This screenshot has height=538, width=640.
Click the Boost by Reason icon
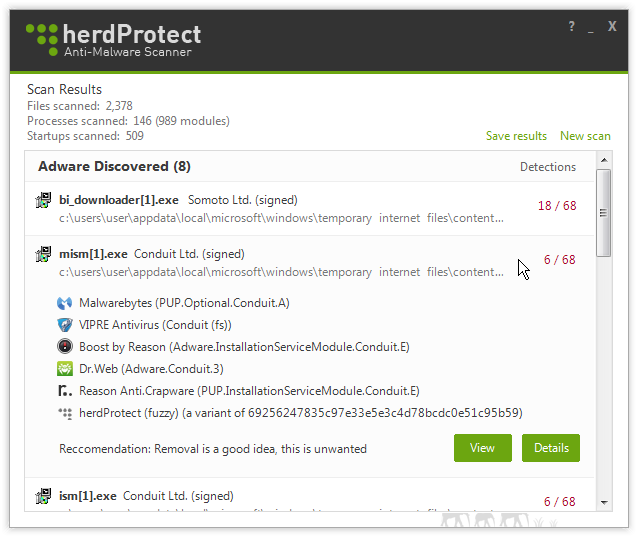point(64,347)
